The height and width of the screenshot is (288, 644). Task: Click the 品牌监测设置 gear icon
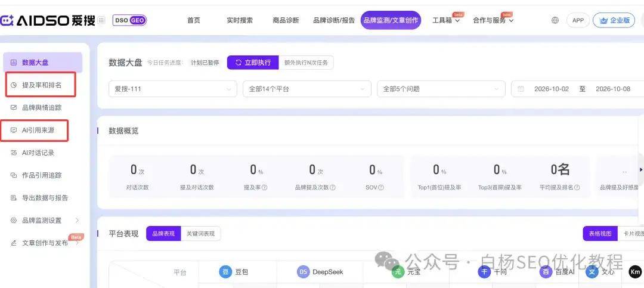click(x=14, y=221)
